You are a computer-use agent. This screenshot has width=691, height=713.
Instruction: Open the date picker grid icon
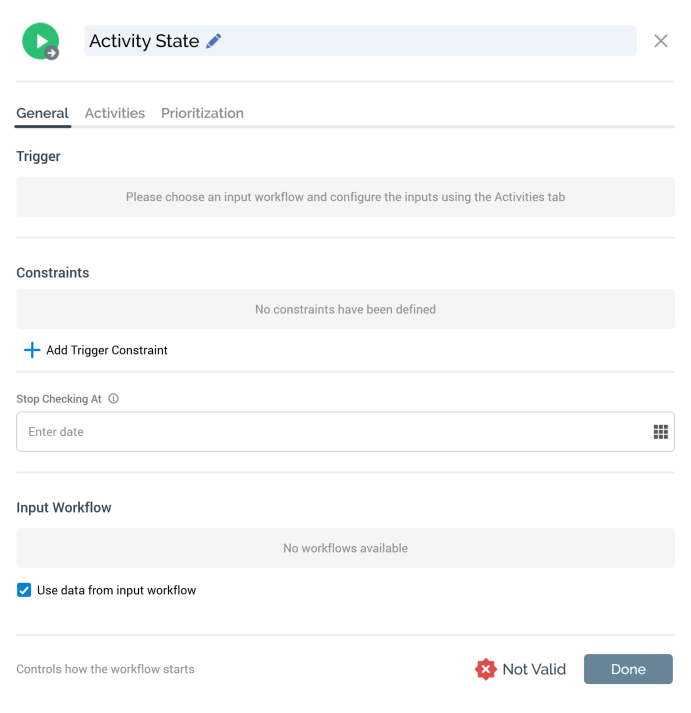coord(660,432)
